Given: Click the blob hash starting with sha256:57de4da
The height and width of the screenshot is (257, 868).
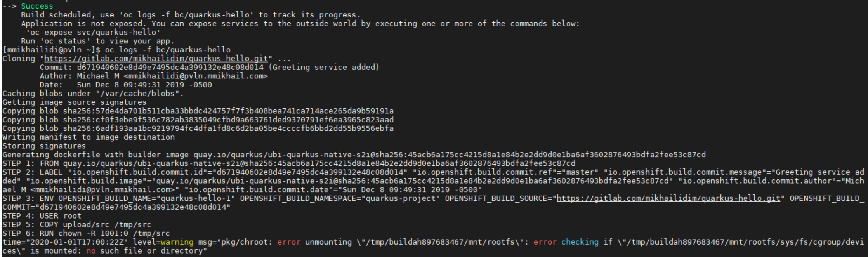Looking at the screenshot, I should [x=228, y=111].
